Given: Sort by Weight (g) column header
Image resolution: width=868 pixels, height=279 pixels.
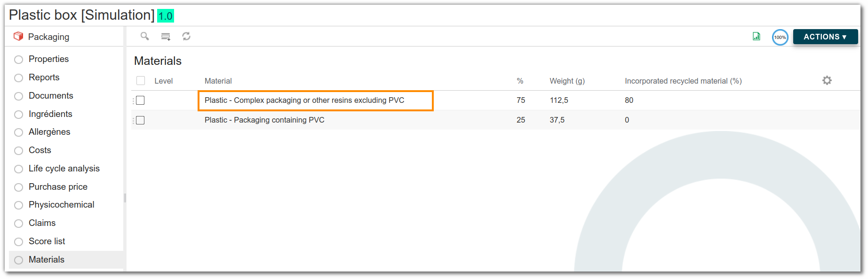Looking at the screenshot, I should pos(567,81).
